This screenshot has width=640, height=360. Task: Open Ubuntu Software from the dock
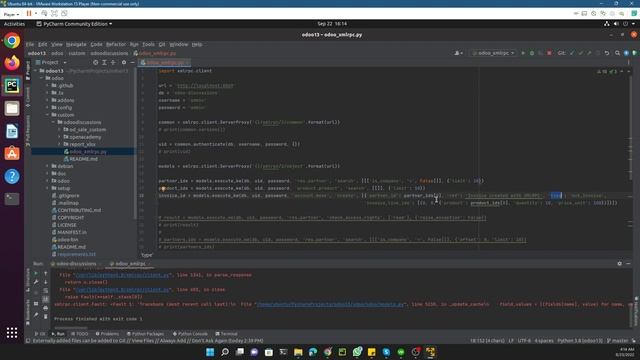point(12,153)
